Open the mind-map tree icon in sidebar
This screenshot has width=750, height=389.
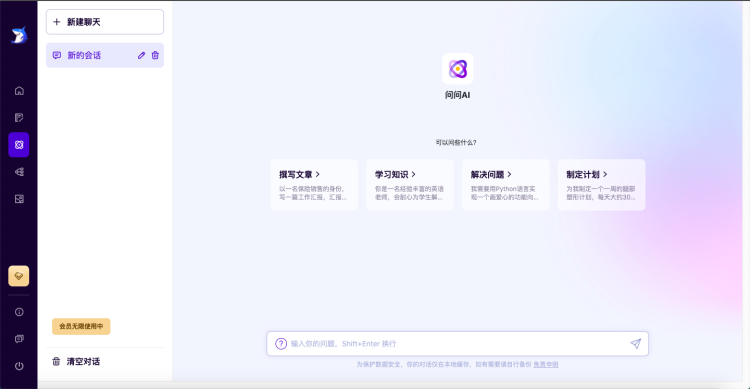coord(19,172)
